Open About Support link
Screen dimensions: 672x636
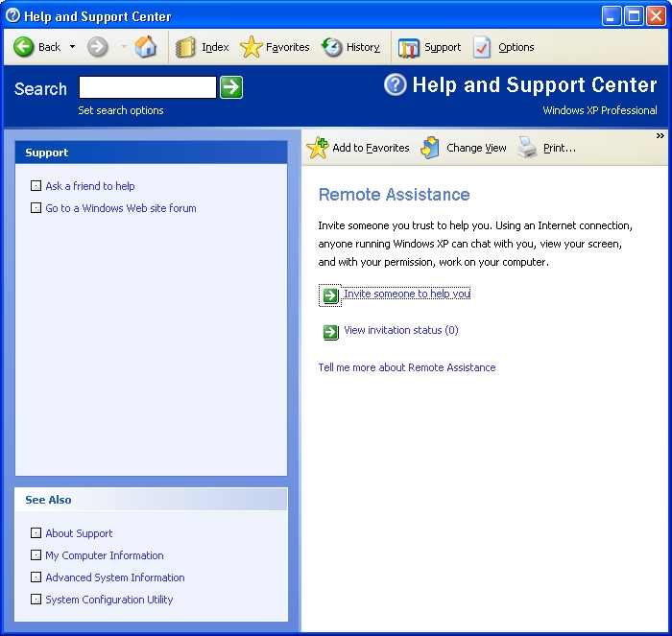click(79, 533)
